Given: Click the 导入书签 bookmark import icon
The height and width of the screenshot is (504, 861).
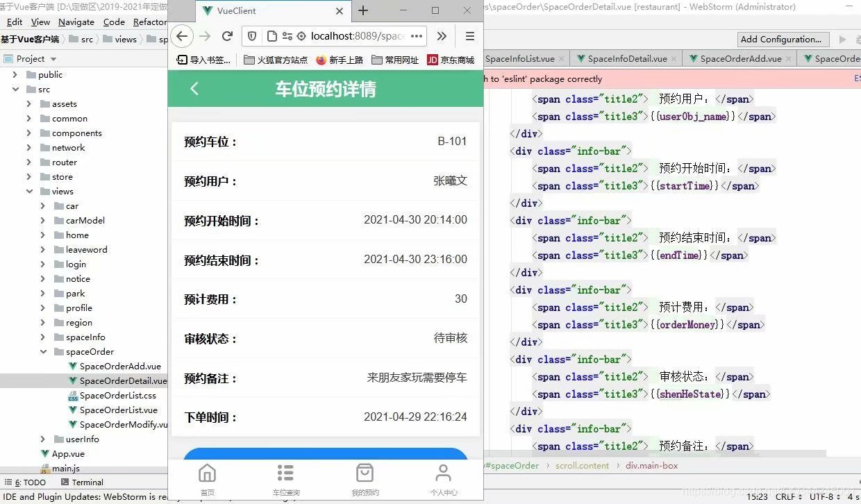Looking at the screenshot, I should (182, 60).
